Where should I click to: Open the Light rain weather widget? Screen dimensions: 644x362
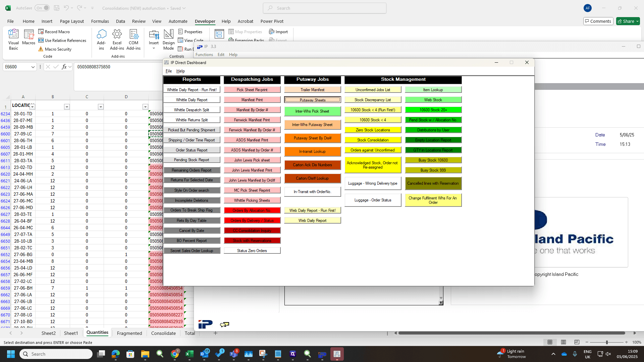(x=512, y=354)
